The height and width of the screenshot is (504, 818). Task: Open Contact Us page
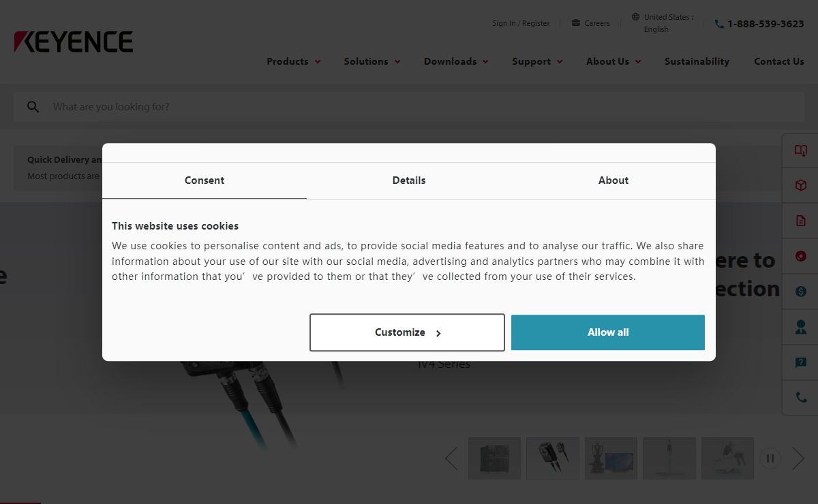tap(779, 61)
